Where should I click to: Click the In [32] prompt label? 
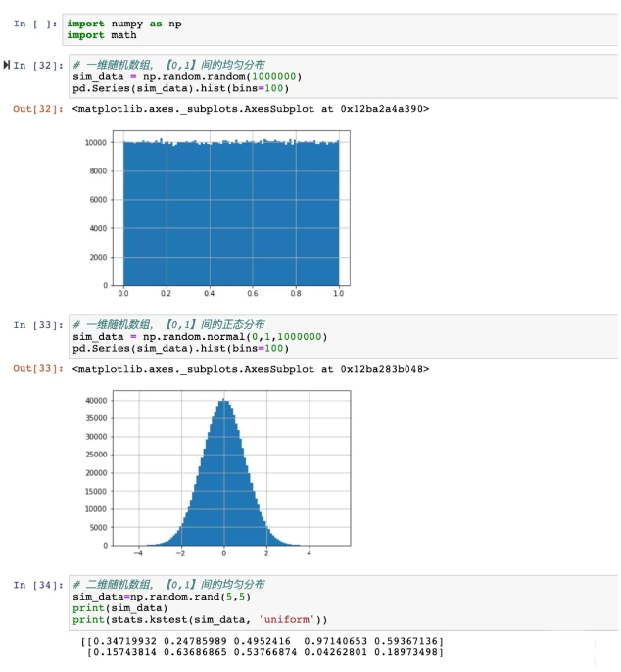38,65
